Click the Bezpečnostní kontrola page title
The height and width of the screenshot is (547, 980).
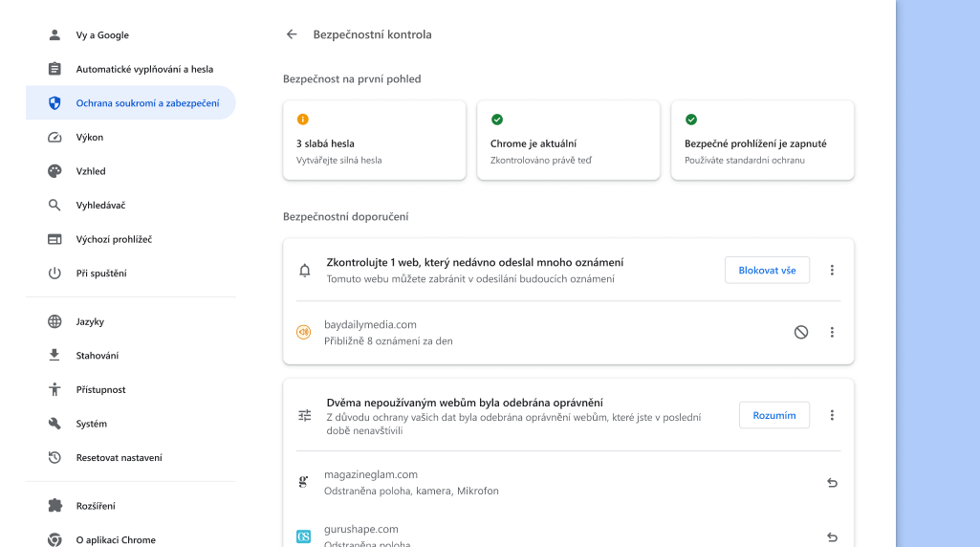click(x=373, y=34)
